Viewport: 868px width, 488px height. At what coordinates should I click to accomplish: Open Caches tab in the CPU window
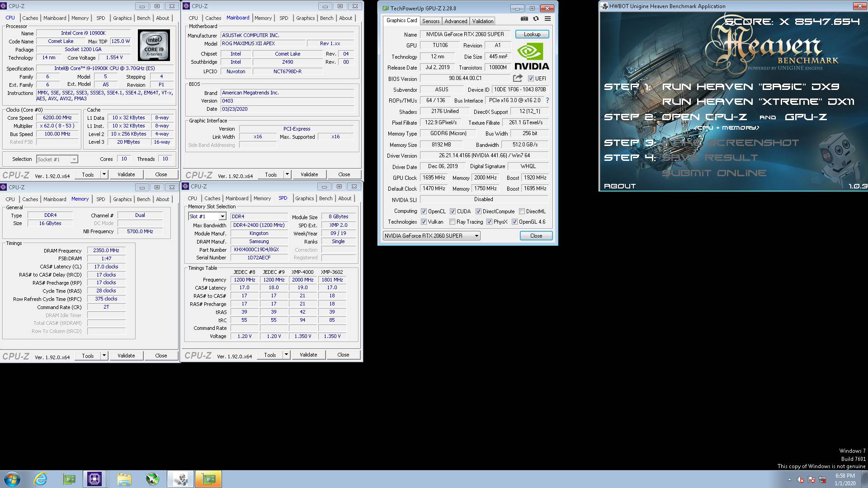click(30, 18)
